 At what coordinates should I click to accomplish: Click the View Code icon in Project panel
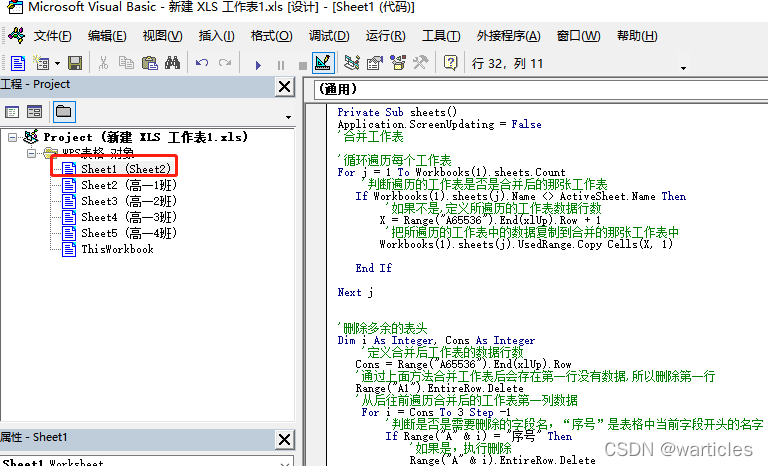pyautogui.click(x=12, y=112)
